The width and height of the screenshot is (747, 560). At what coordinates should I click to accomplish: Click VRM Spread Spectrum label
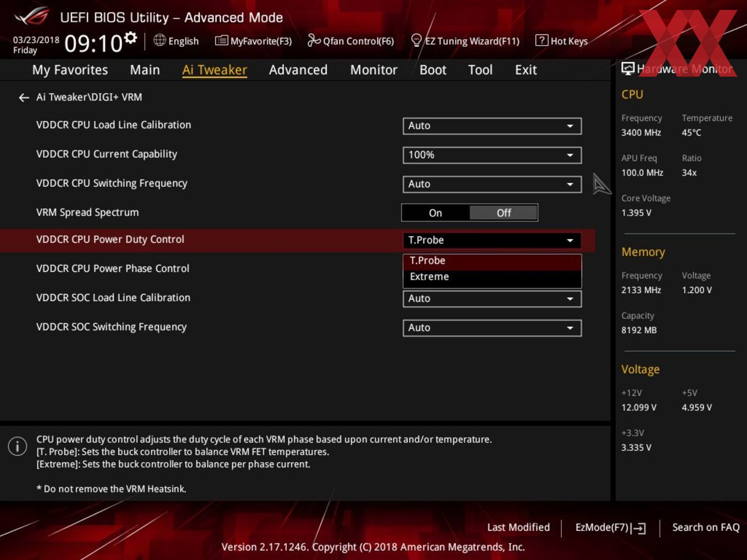(x=87, y=212)
